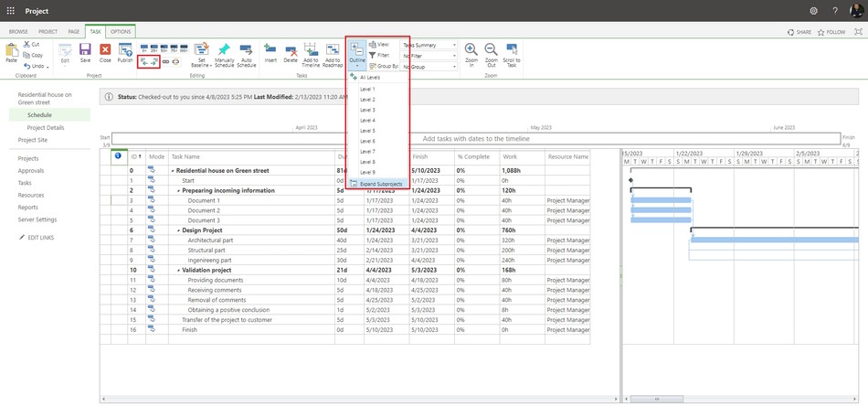Collapse the Prepearing incoming information summary task
868x406 pixels.
[178, 191]
